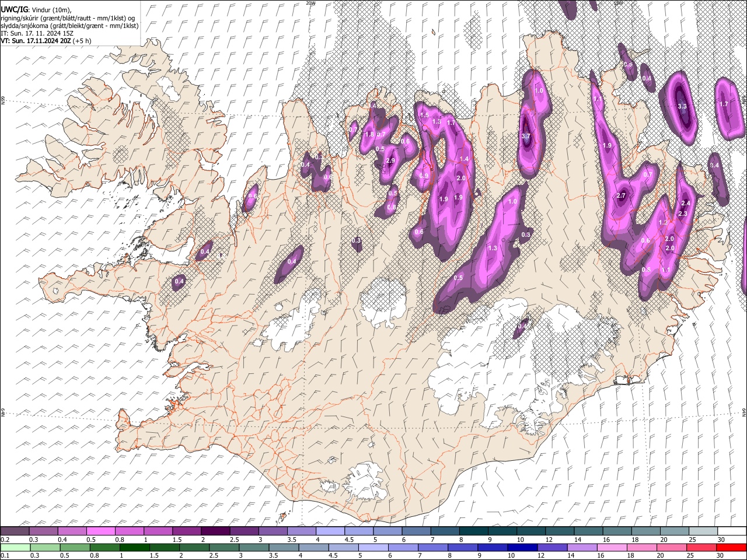The image size is (747, 560).
Task: Click the 2.9 snowfall value label
Action: coord(390,161)
